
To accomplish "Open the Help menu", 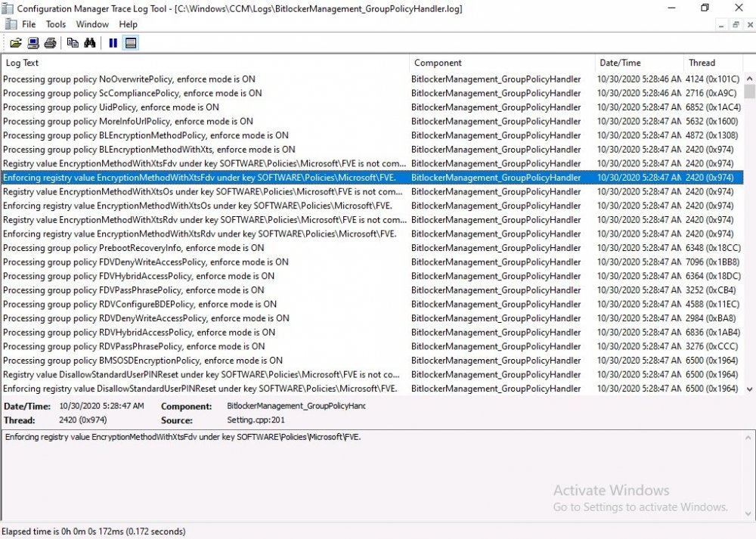I will (x=129, y=24).
